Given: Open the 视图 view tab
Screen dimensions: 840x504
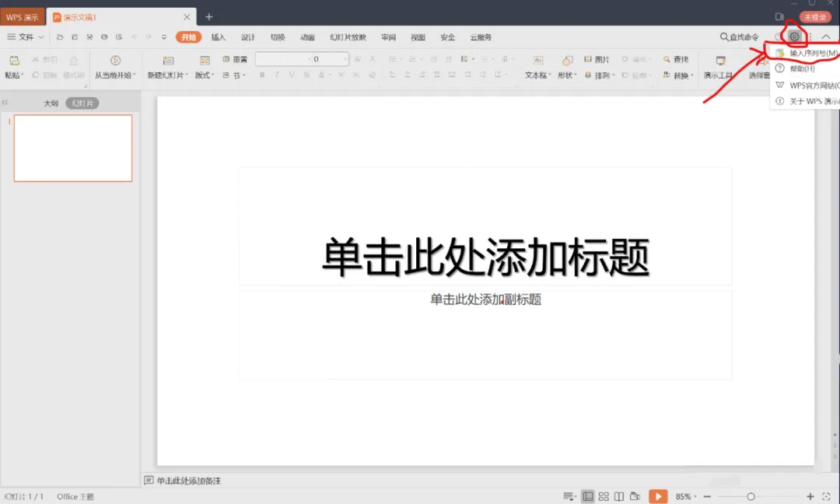Looking at the screenshot, I should click(x=418, y=37).
